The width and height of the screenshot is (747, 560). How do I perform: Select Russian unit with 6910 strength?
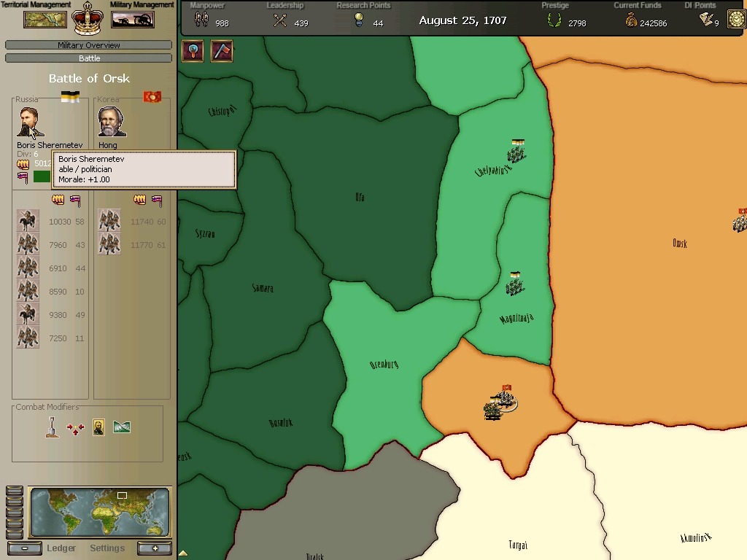tap(28, 268)
